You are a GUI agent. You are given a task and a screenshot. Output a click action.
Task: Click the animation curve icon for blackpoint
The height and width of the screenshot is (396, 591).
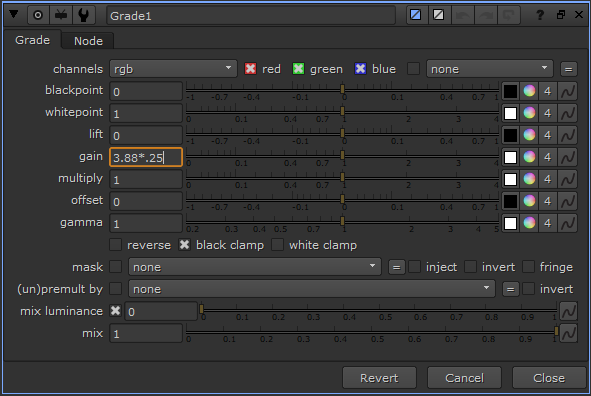[568, 91]
